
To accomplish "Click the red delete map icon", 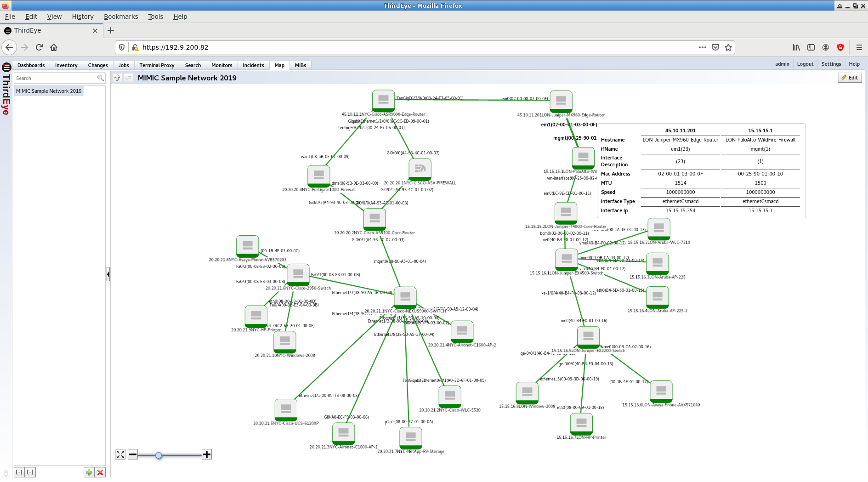I will (x=100, y=472).
